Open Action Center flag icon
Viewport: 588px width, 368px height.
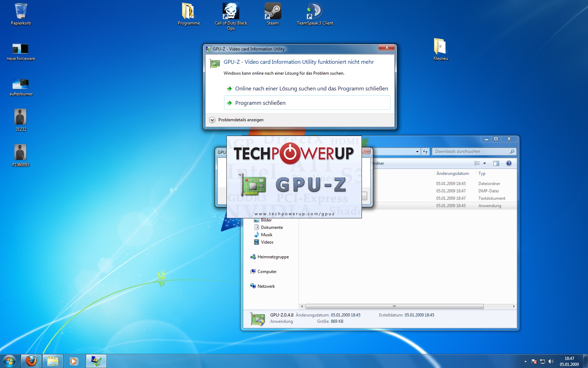534,361
